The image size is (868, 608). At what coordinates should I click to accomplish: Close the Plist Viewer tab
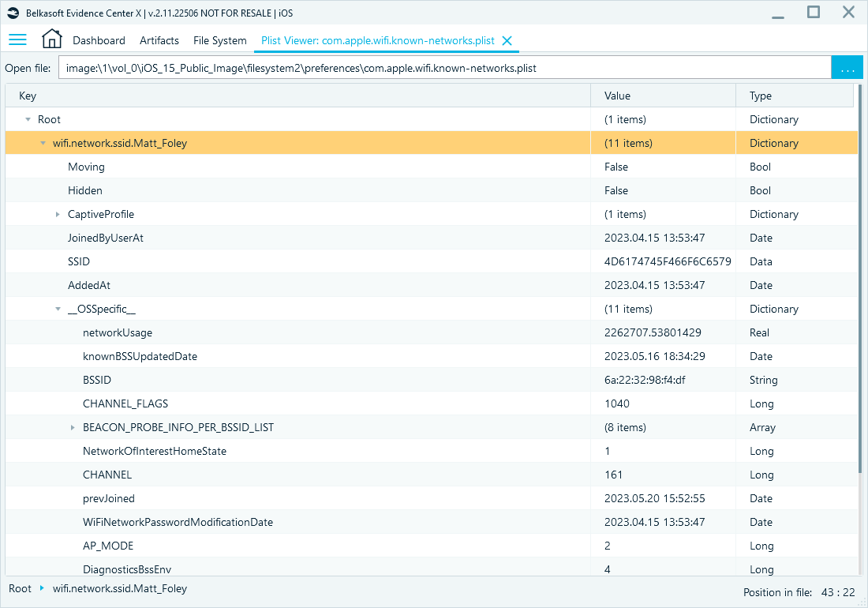(507, 40)
